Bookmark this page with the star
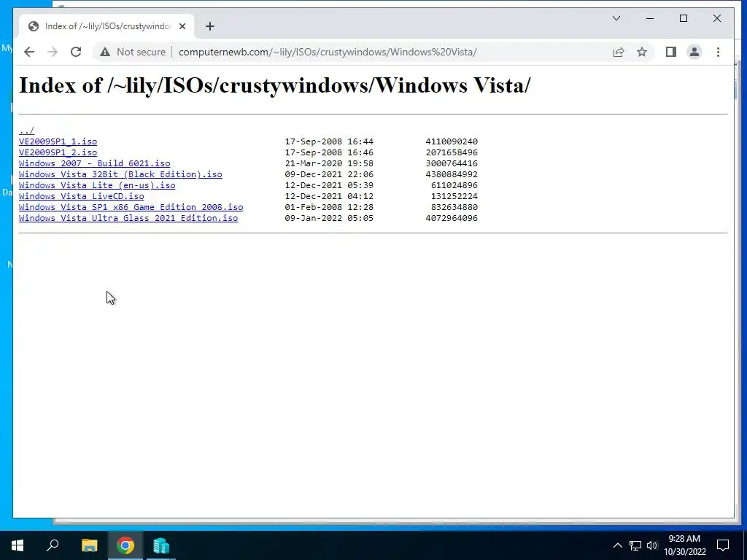 [642, 52]
